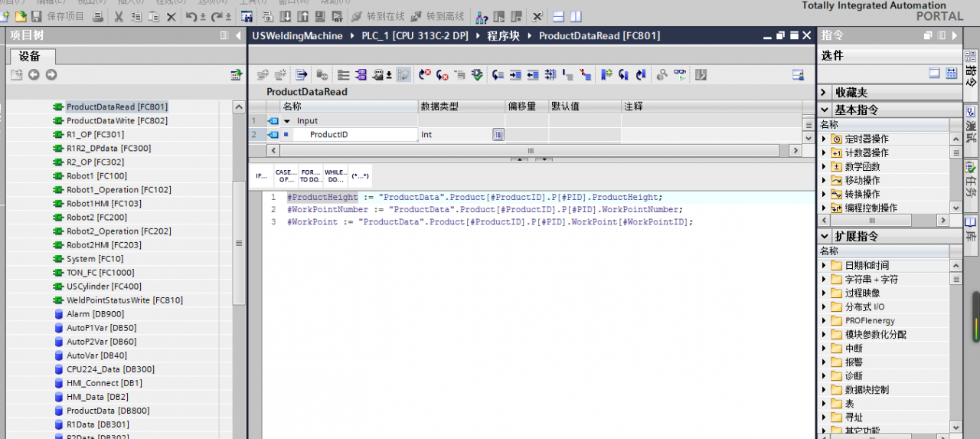Viewport: 980px width, 439px height.
Task: Expand 收藏夹 (Favorites) section
Action: [824, 92]
